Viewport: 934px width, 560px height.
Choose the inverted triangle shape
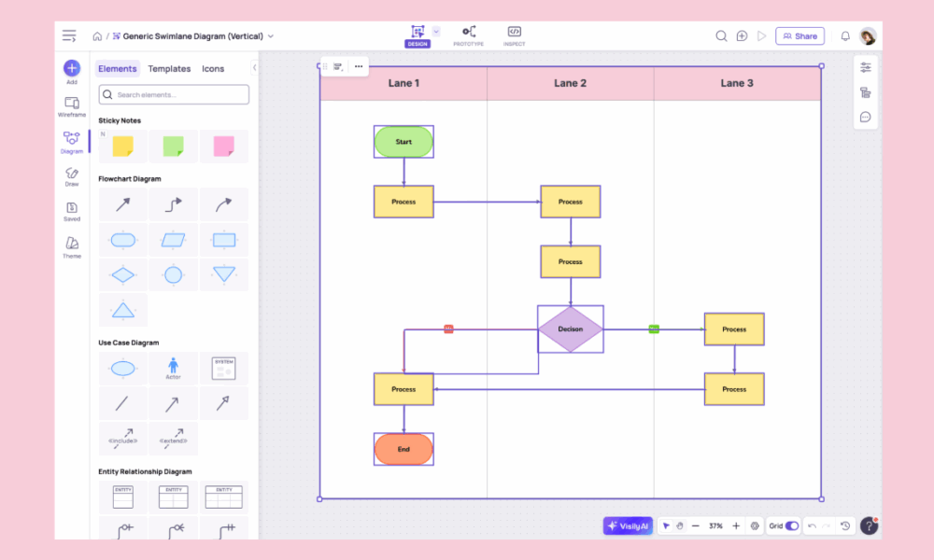[224, 275]
